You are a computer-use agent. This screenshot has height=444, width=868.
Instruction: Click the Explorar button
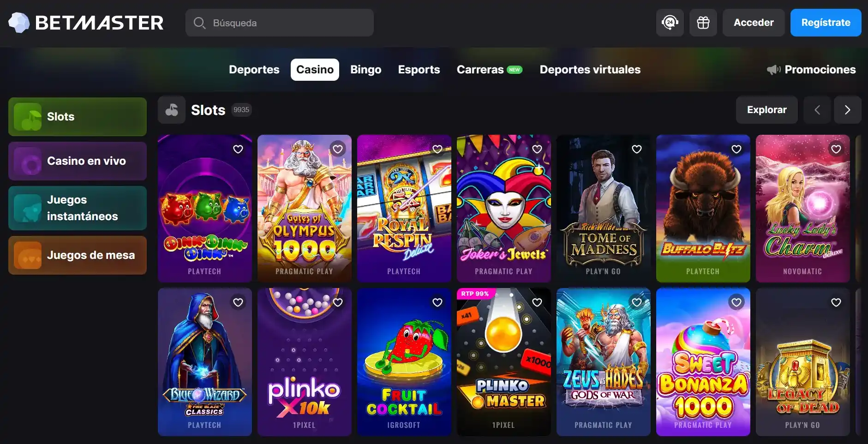click(x=766, y=110)
